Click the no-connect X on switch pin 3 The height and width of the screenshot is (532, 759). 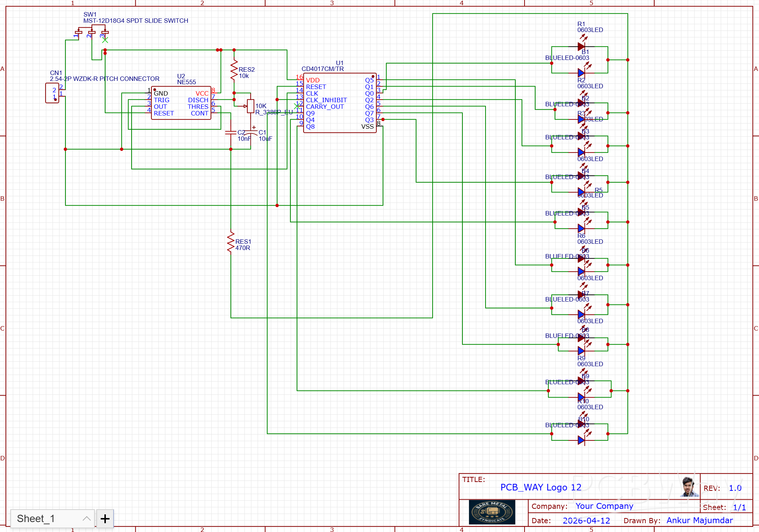105,40
